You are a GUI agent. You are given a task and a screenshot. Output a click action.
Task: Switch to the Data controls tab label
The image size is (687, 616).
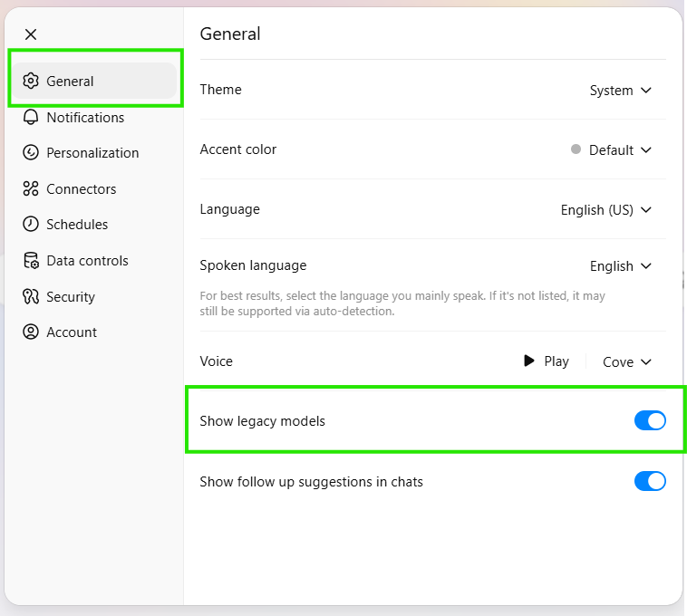coord(87,261)
